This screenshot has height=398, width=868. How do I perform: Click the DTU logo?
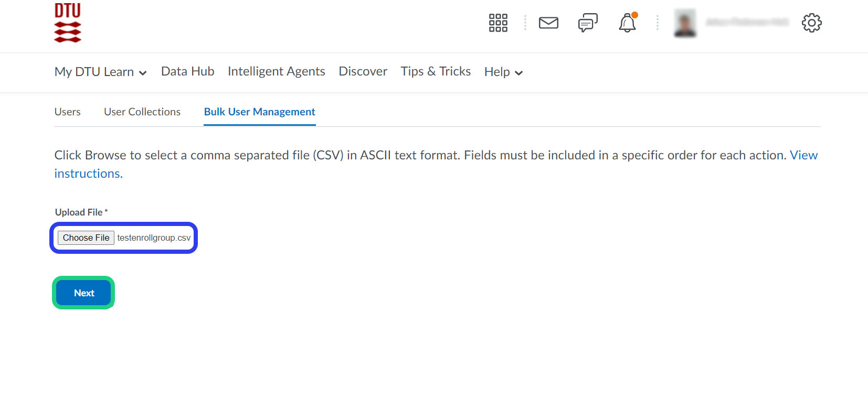[68, 23]
